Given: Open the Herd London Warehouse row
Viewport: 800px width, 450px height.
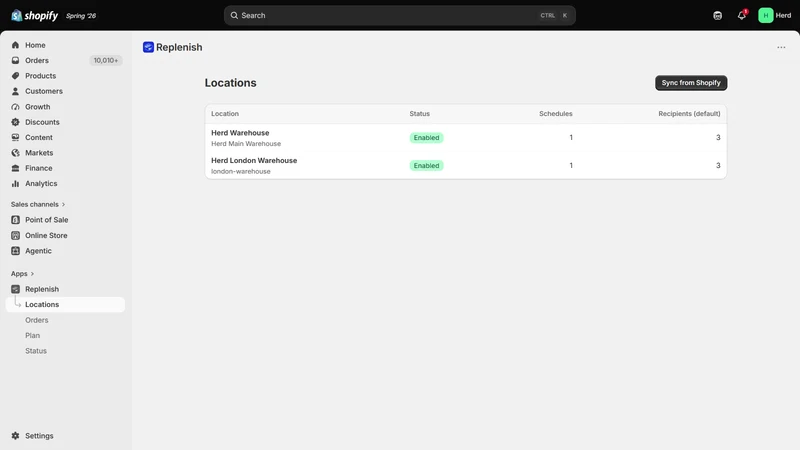Looking at the screenshot, I should pos(466,165).
